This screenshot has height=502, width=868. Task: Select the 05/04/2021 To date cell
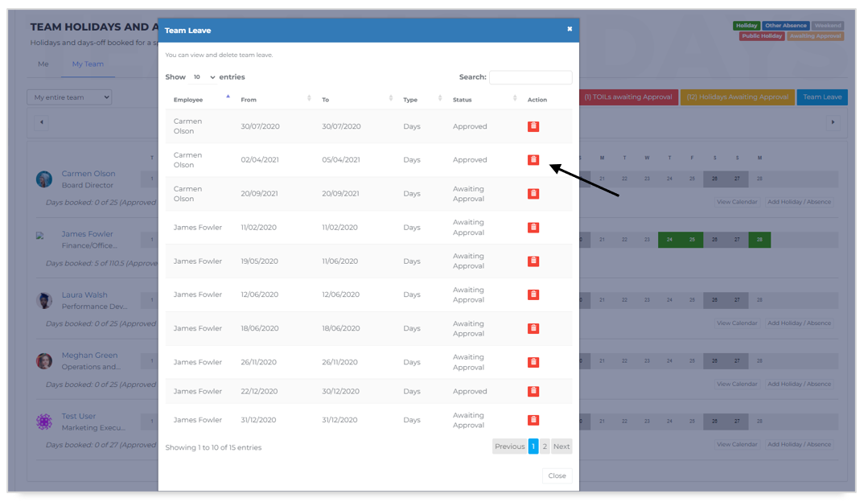[x=341, y=159]
